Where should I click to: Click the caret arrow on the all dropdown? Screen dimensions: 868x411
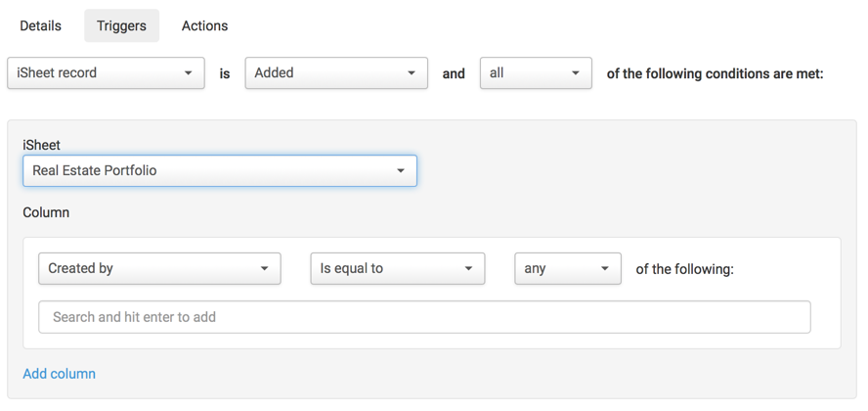pyautogui.click(x=576, y=73)
